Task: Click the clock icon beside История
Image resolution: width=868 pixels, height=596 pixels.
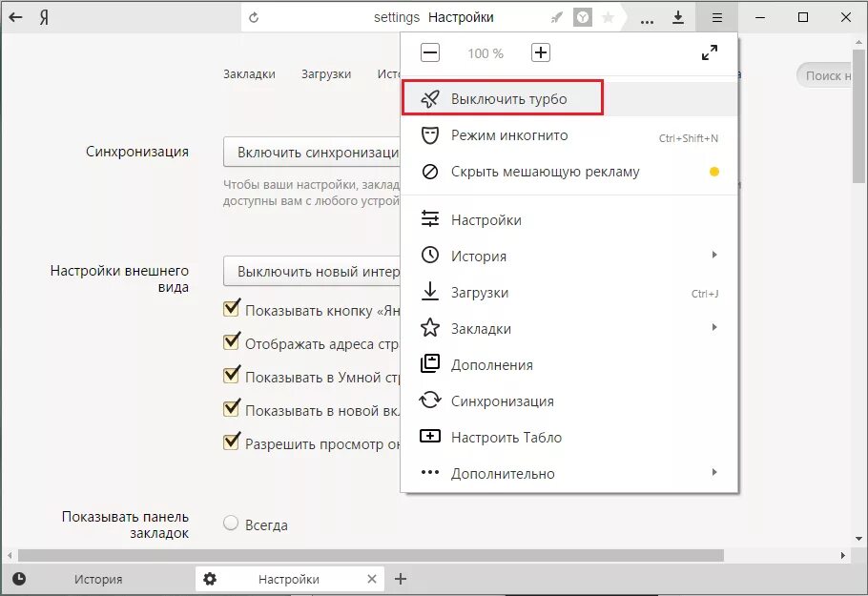Action: click(430, 256)
